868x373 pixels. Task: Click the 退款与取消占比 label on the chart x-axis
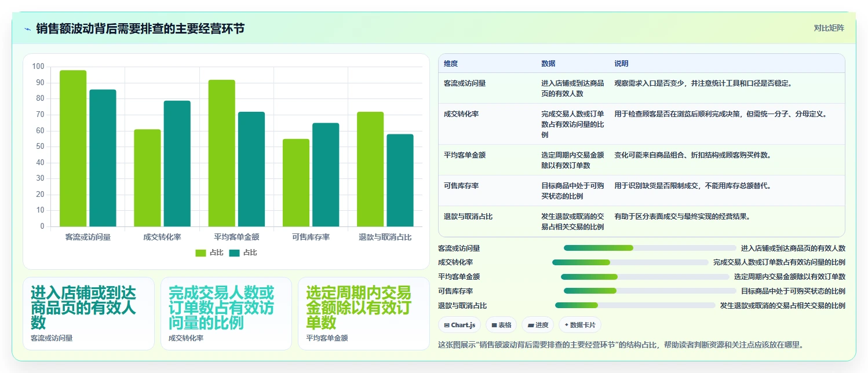point(385,237)
